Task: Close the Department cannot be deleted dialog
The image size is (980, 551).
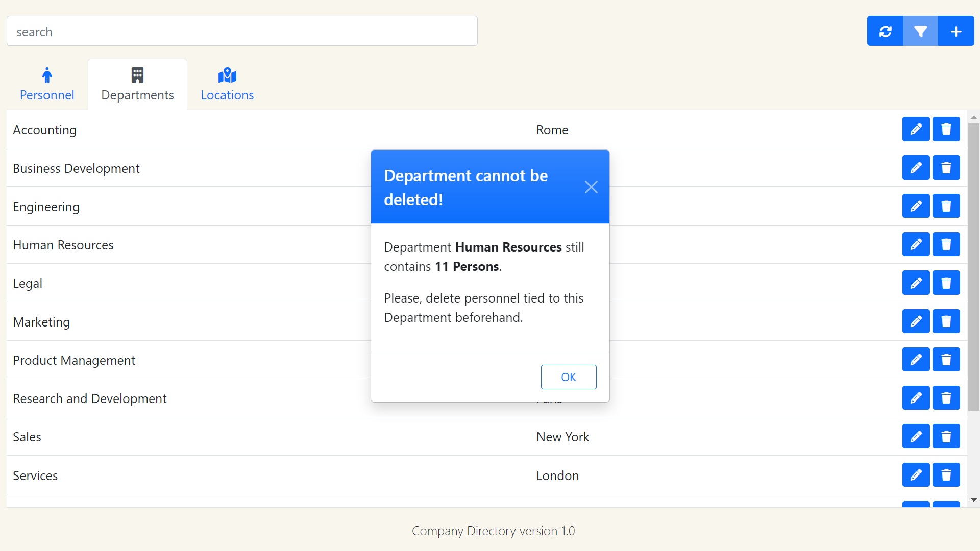Action: [x=591, y=187]
